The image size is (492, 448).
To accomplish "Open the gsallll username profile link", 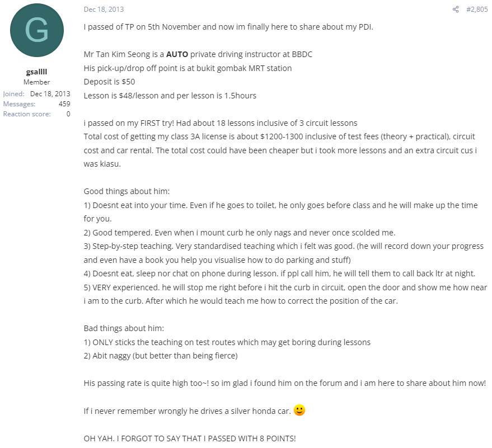I will [37, 72].
